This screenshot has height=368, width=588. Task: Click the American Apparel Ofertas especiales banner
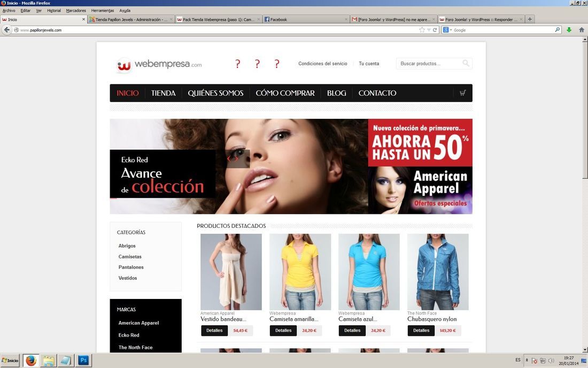coord(420,190)
